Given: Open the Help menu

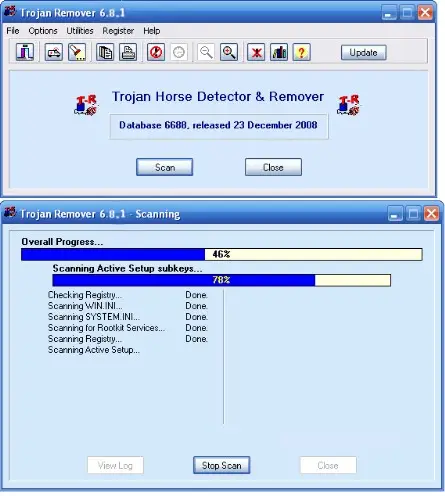Looking at the screenshot, I should click(x=152, y=31).
